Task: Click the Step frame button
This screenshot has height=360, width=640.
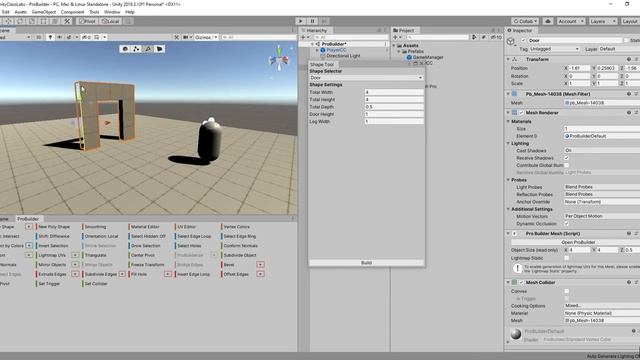Action: point(324,21)
